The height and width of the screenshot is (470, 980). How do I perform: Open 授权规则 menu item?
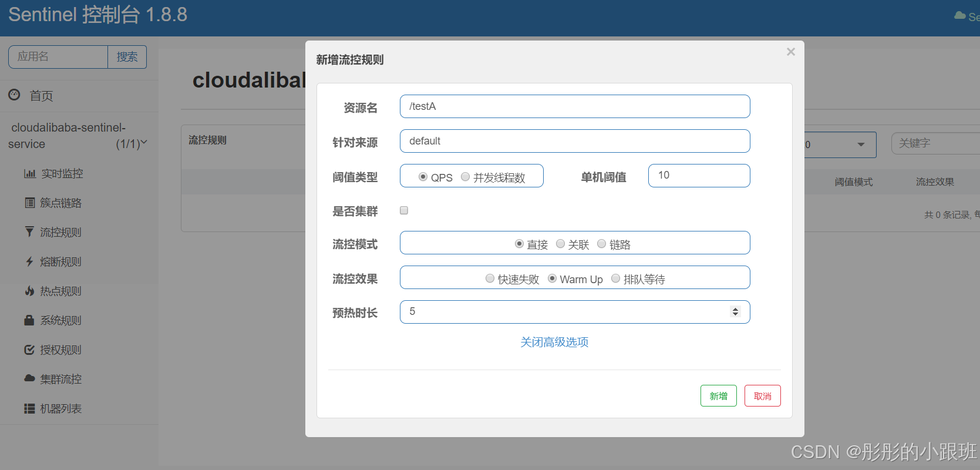tap(61, 350)
